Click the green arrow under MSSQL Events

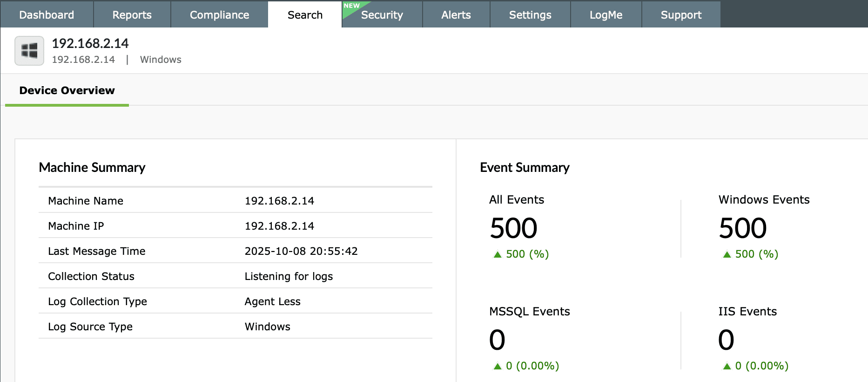[x=498, y=366]
